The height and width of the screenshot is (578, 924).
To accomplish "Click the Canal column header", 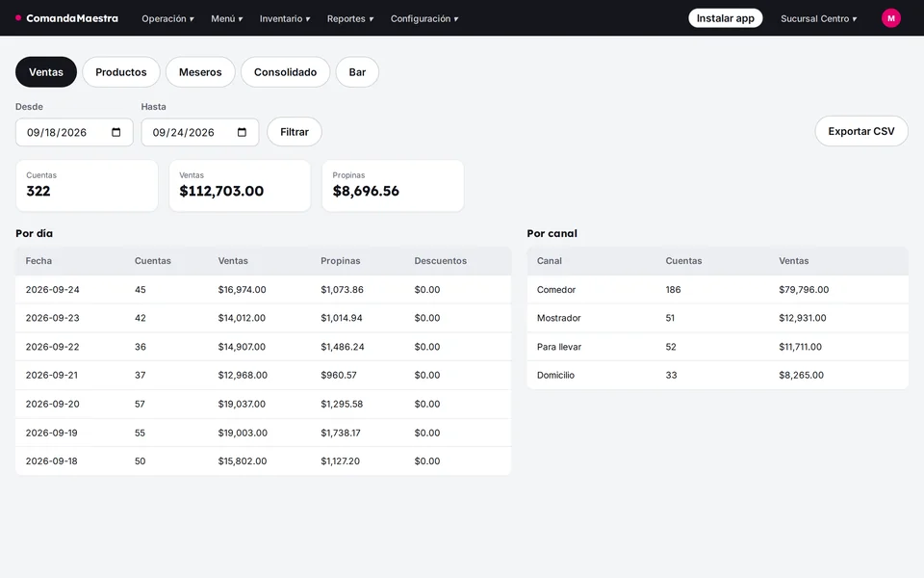I will click(x=550, y=261).
